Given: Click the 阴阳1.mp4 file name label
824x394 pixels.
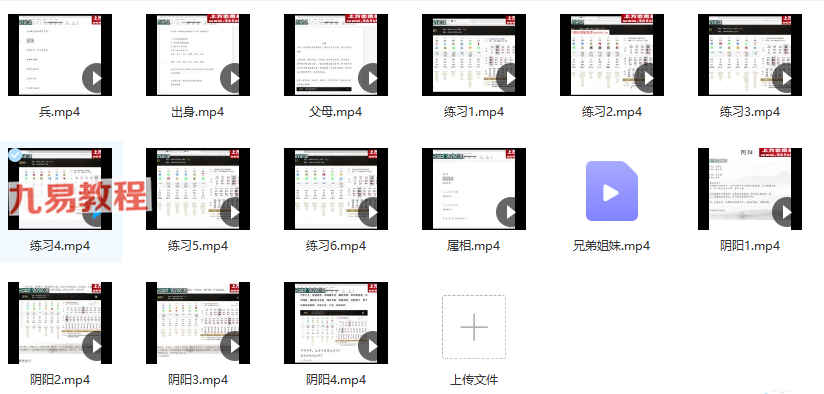Looking at the screenshot, I should click(750, 246).
